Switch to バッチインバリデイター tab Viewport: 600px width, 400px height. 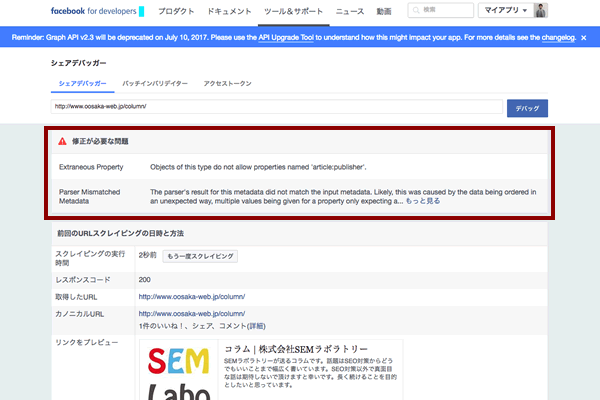155,83
